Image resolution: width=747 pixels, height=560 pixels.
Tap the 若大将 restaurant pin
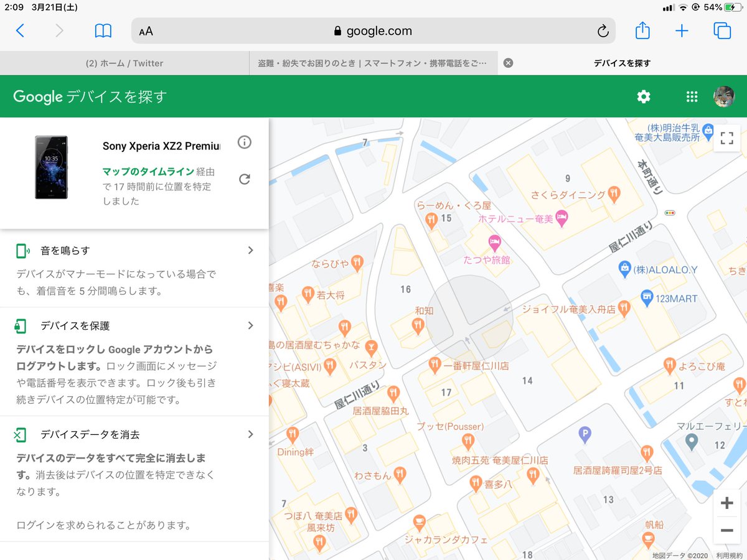(308, 294)
